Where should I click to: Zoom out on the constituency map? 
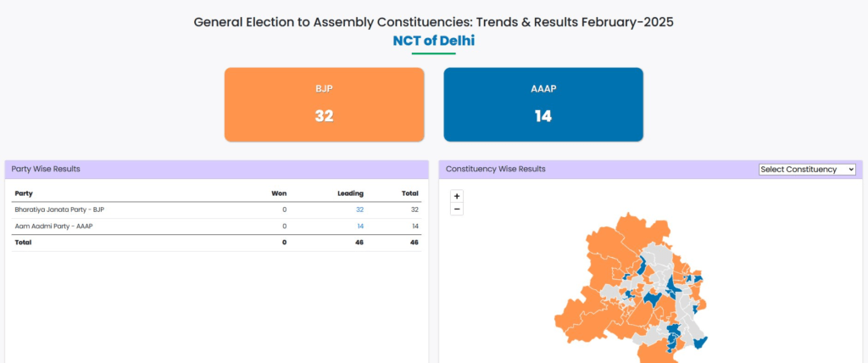[x=457, y=209]
